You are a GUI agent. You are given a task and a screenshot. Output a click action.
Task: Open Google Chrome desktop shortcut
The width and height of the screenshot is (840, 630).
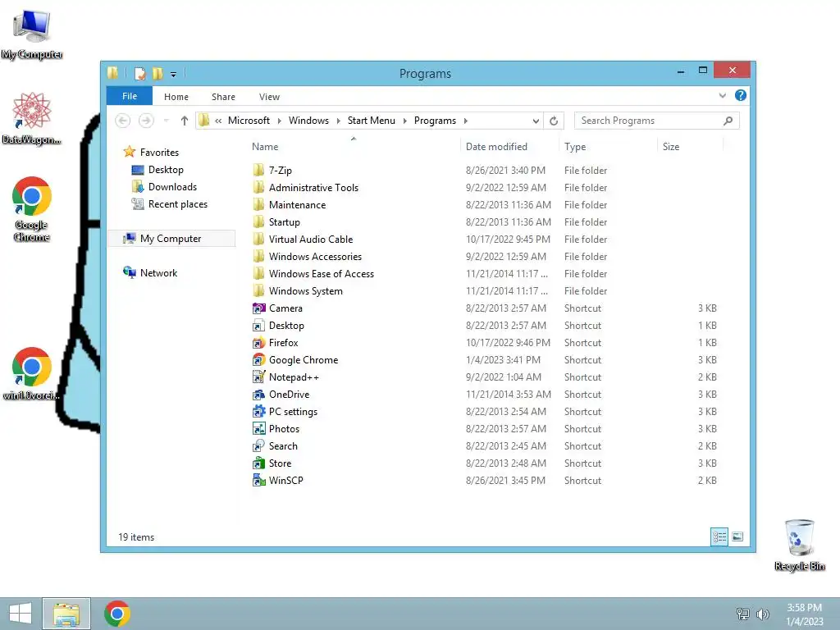(x=32, y=209)
